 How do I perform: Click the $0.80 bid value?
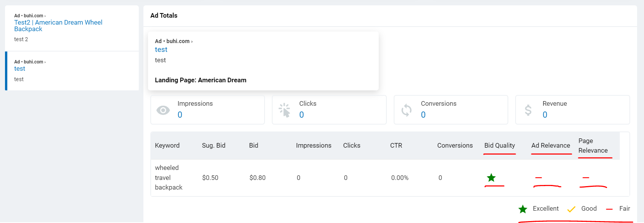257,178
